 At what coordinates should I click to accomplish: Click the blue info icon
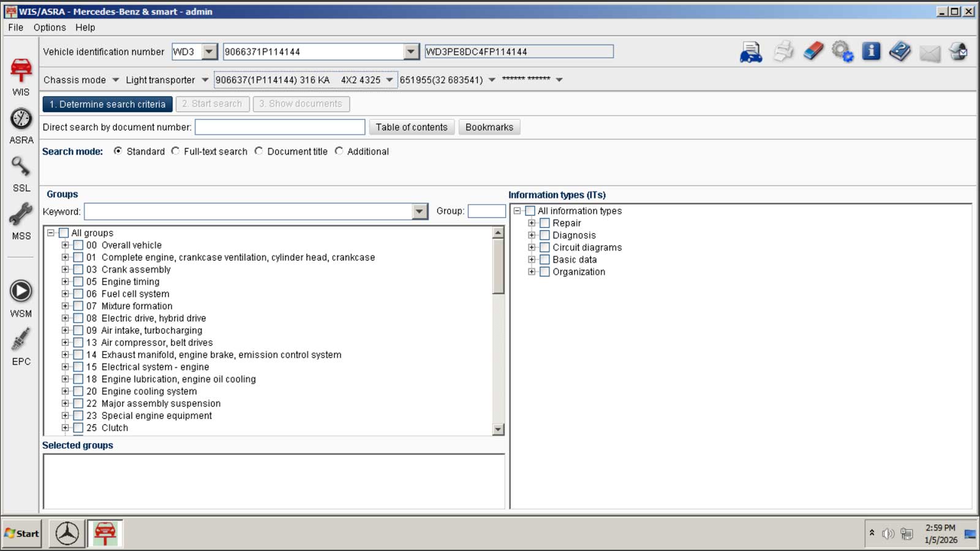870,52
